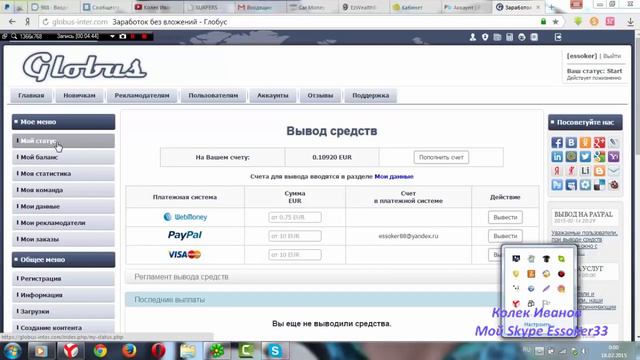Image resolution: width=640 pixels, height=360 pixels.
Task: Share via the VKontakte icon
Action: pos(571,142)
